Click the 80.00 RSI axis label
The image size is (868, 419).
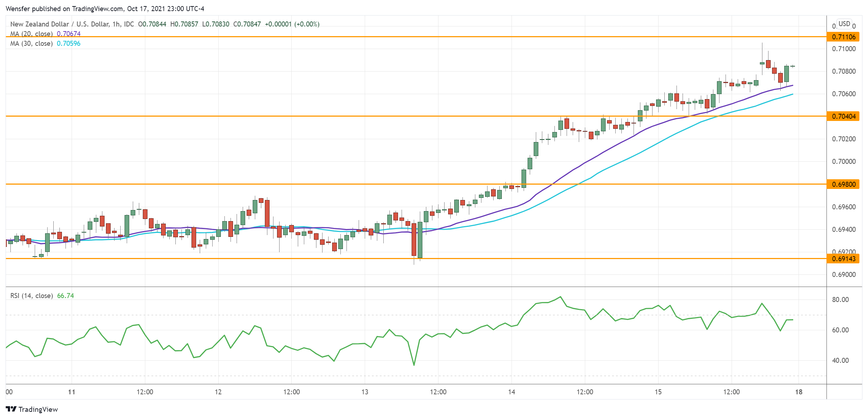(840, 299)
